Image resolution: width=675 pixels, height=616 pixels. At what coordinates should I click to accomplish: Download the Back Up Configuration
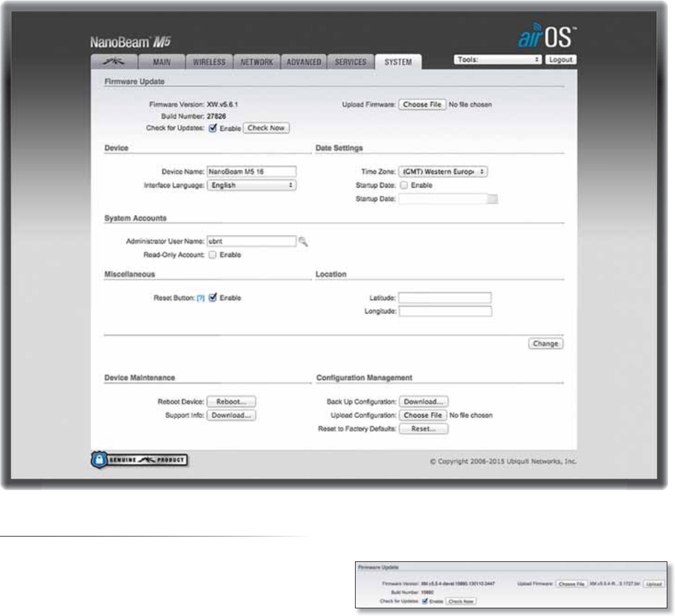pyautogui.click(x=424, y=401)
